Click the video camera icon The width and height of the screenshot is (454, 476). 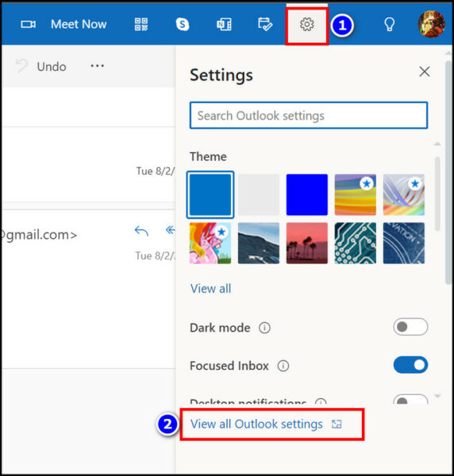[x=29, y=24]
